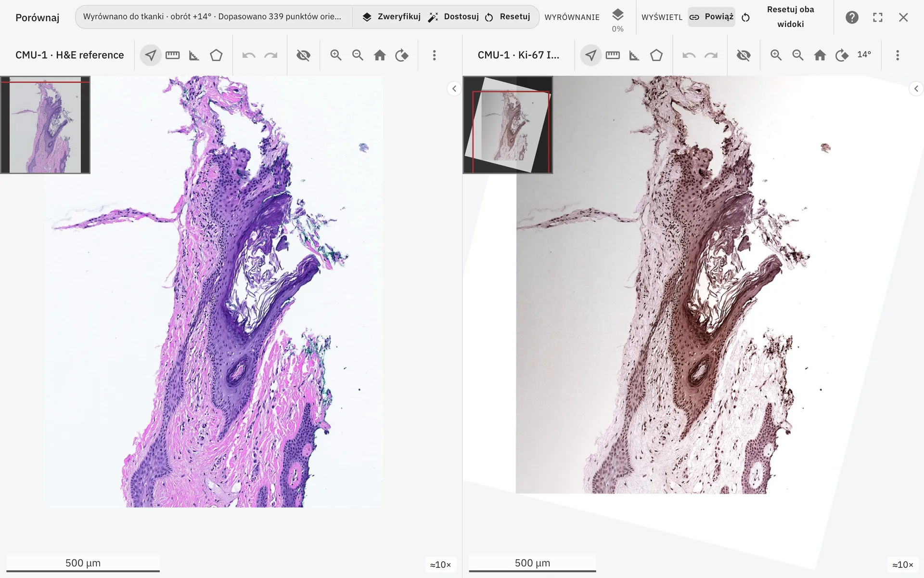Undo last action in H&E pane

249,55
